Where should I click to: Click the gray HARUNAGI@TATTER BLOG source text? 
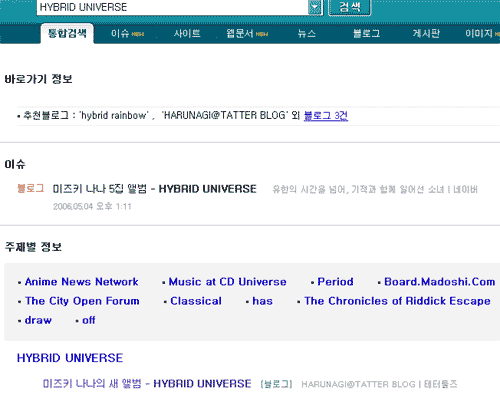tap(358, 384)
